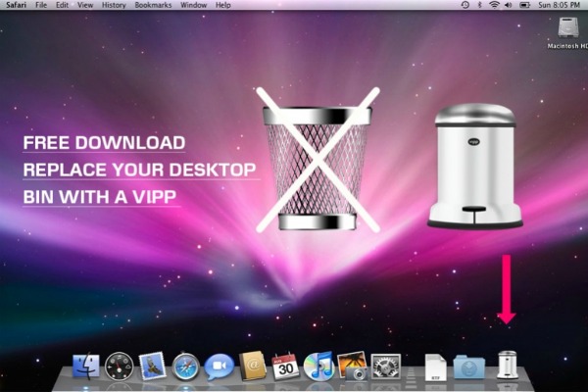Click the FREE DOWNLOAD text
The image size is (588, 392).
pos(104,143)
